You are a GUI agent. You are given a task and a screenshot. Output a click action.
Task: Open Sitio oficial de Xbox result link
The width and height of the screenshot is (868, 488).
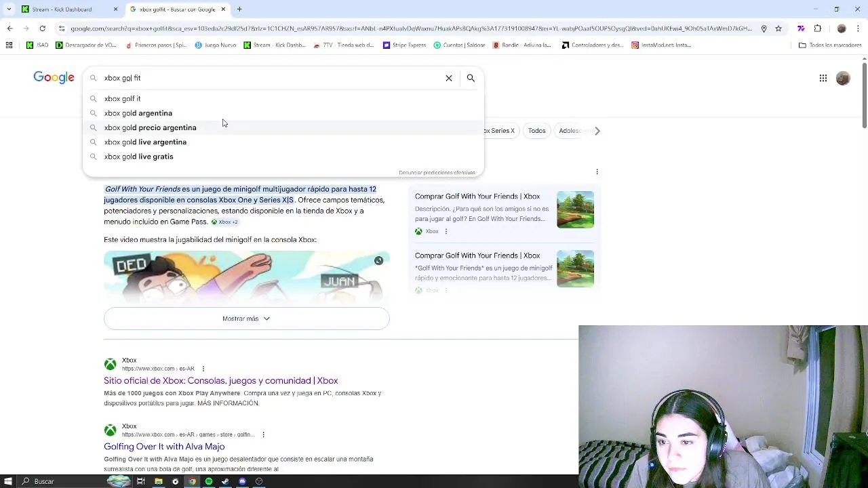[x=220, y=381]
